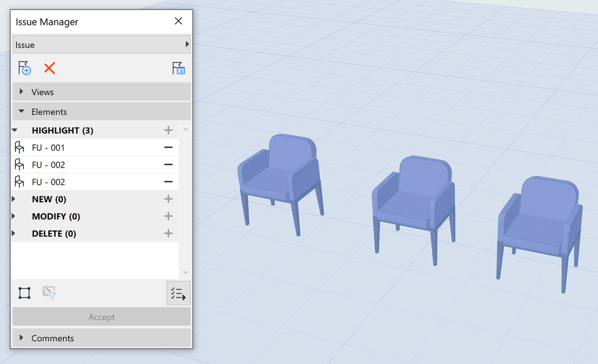The width and height of the screenshot is (598, 364).
Task: Delete issue with the red X icon
Action: [x=50, y=68]
